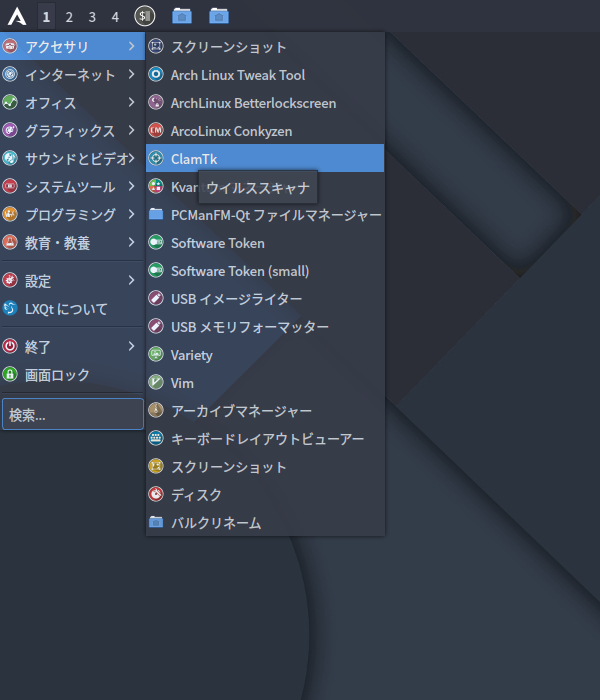This screenshot has width=600, height=700.
Task: Launch the lower スクリーンショット entry
Action: (265, 466)
